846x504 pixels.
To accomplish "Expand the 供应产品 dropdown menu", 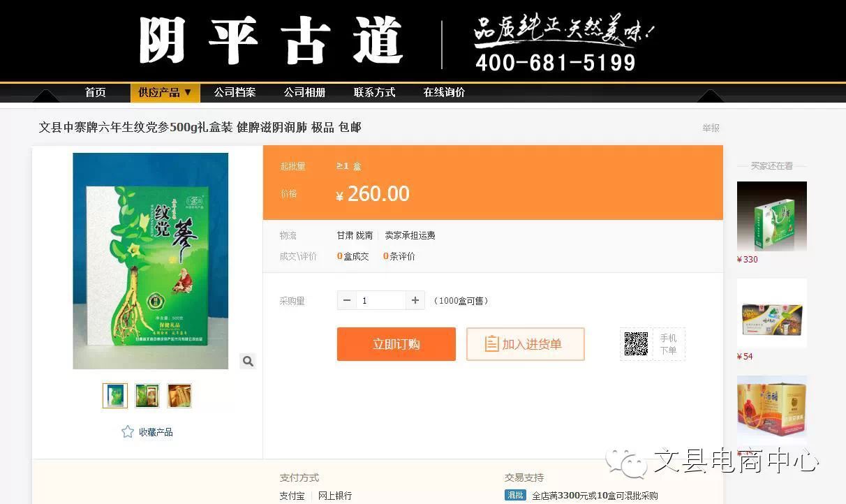I will coord(165,92).
